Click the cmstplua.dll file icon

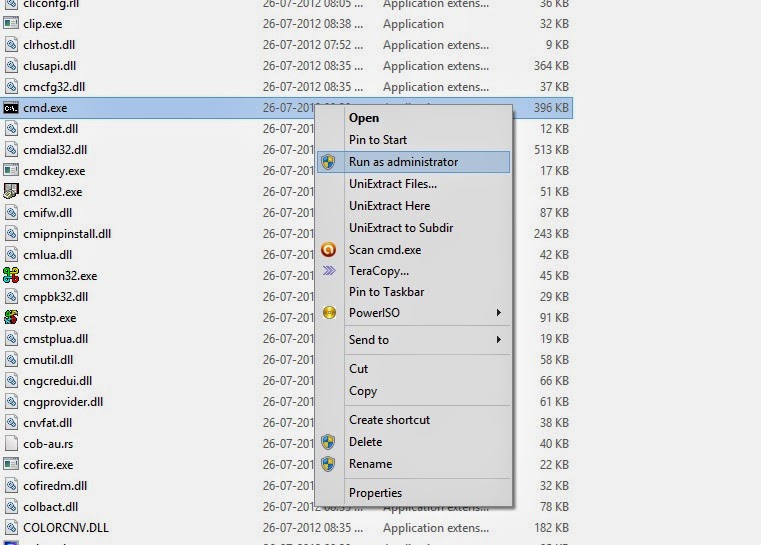(11, 339)
